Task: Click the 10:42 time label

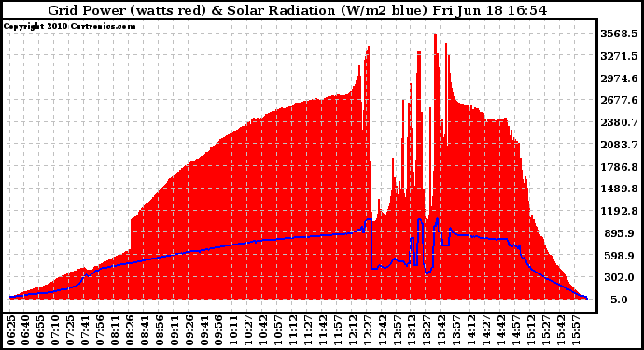Action: [x=263, y=329]
